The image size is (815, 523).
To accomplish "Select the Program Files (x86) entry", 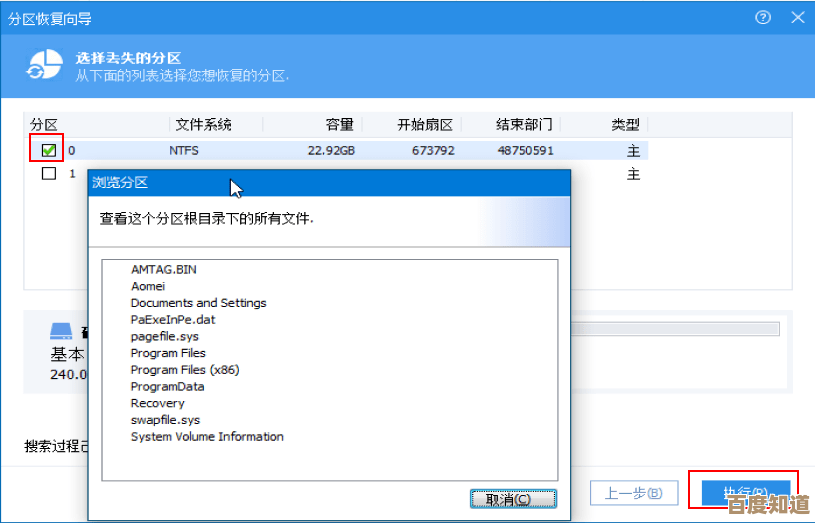I will pos(184,370).
